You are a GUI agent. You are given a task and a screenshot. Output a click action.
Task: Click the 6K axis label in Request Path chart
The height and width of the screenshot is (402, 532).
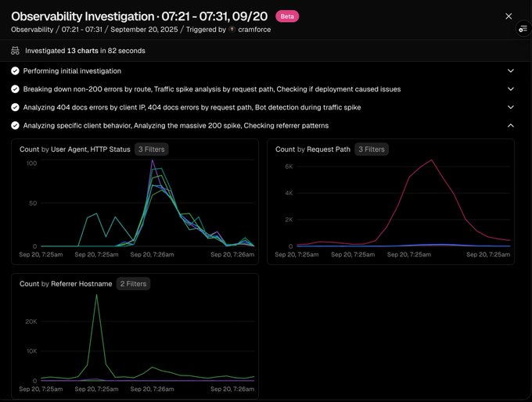289,167
